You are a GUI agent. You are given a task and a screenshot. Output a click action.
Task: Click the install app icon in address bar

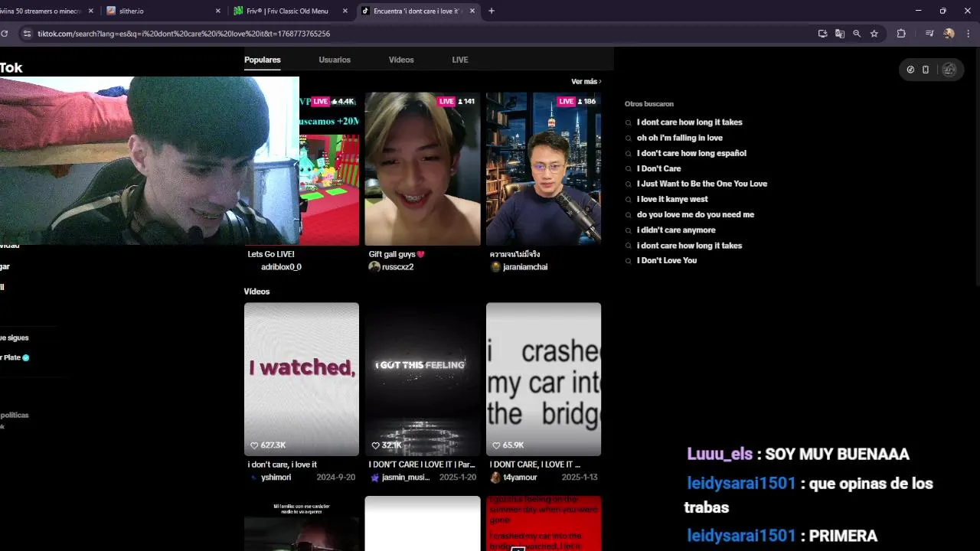click(822, 34)
